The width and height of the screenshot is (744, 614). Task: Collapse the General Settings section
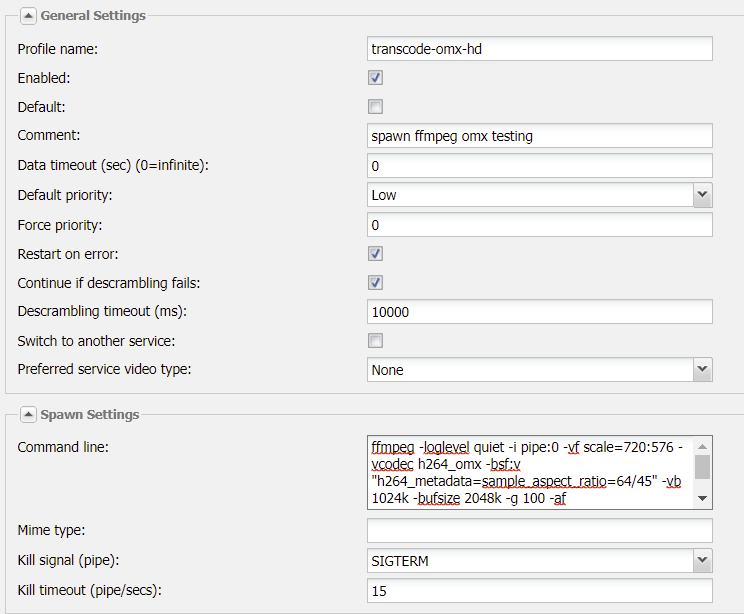(27, 16)
